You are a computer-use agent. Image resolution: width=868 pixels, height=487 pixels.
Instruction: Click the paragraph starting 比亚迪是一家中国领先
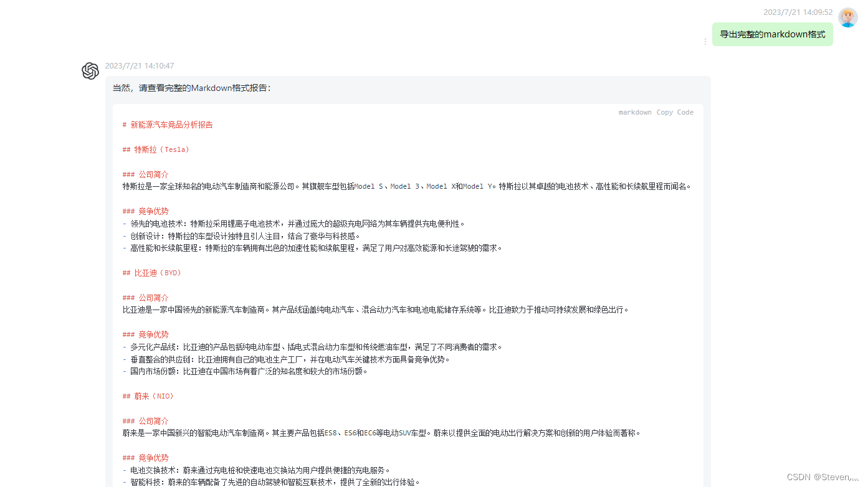[x=376, y=310]
